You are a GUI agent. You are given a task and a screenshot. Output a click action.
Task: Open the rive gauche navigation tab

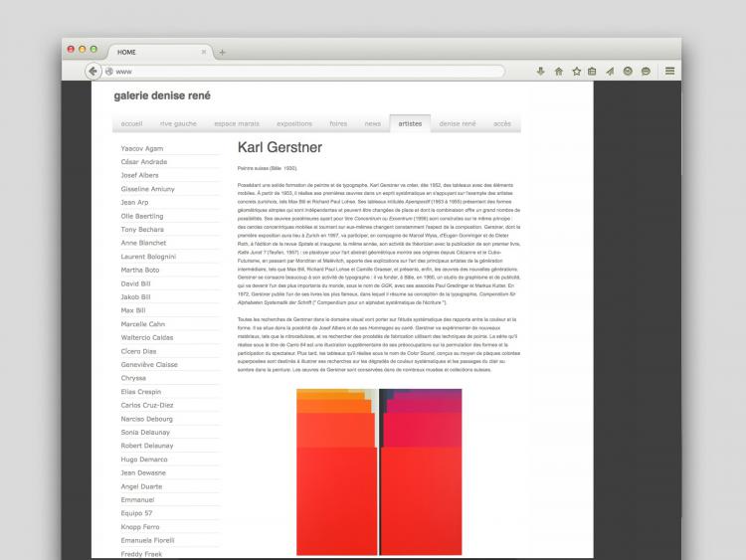click(178, 123)
